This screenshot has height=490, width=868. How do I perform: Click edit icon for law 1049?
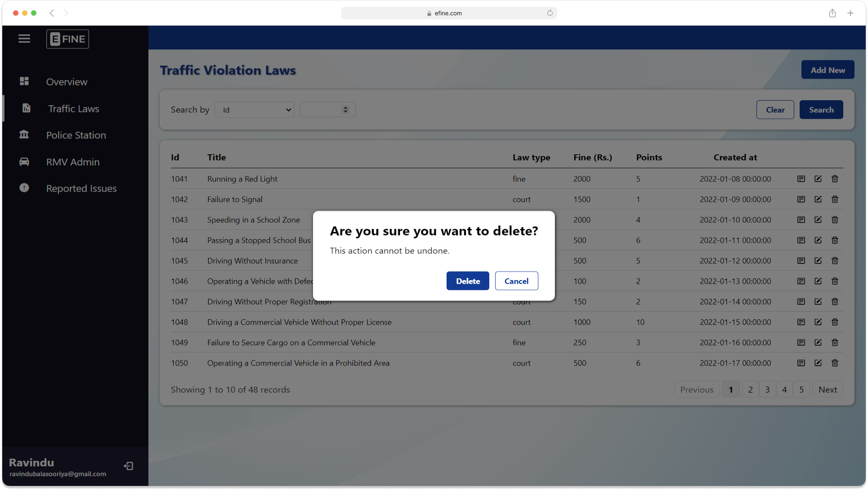tap(818, 343)
